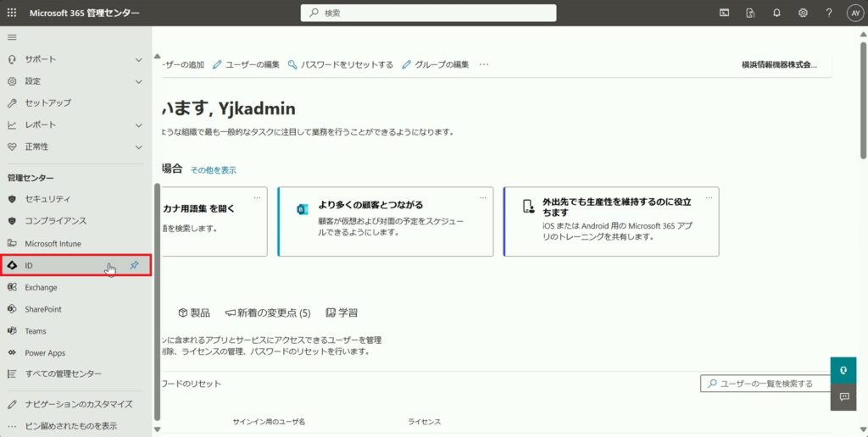Switch to the 製品 tab
Image resolution: width=868 pixels, height=437 pixels.
[x=194, y=313]
